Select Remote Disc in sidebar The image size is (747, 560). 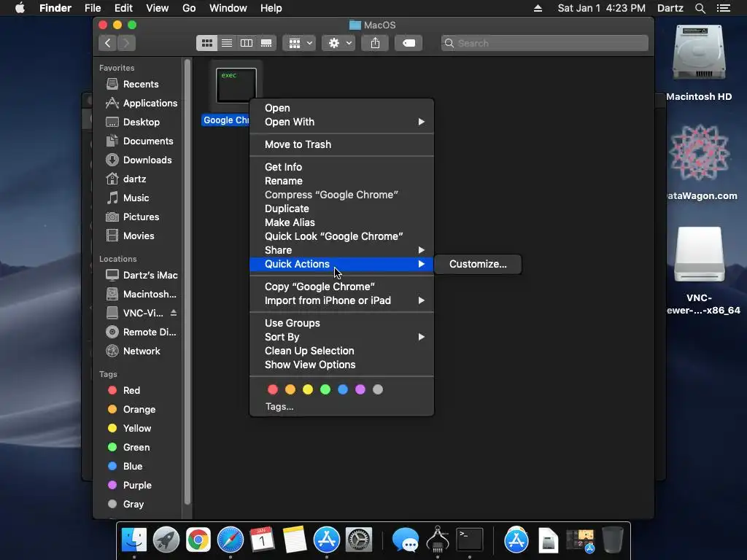[x=141, y=332]
